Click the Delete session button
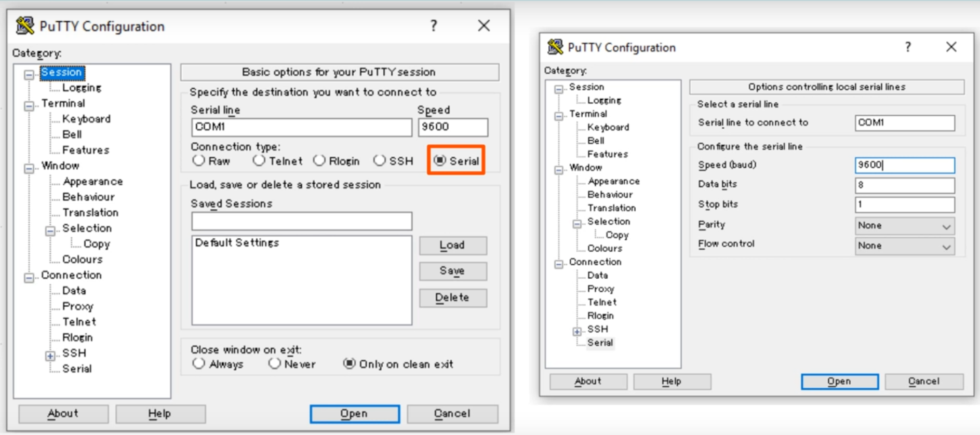The height and width of the screenshot is (435, 980). tap(453, 298)
